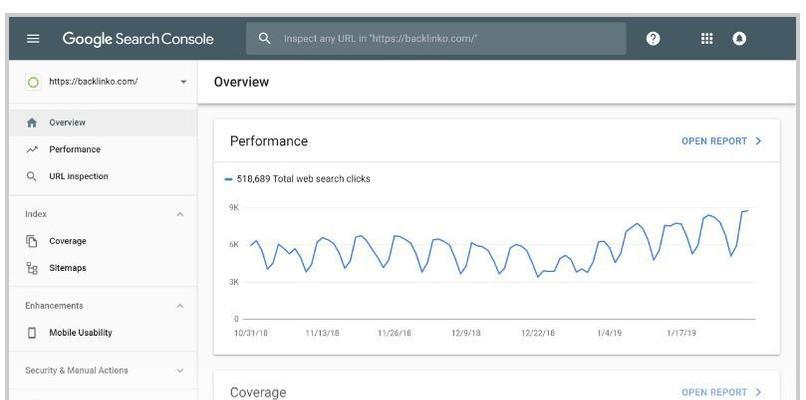Click the 9K y-axis label
The image size is (806, 400).
(x=234, y=207)
